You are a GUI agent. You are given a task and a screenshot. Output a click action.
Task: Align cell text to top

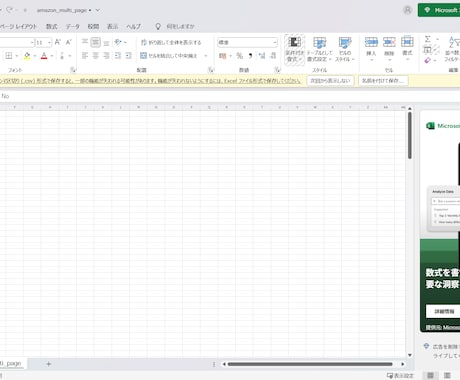pos(85,42)
